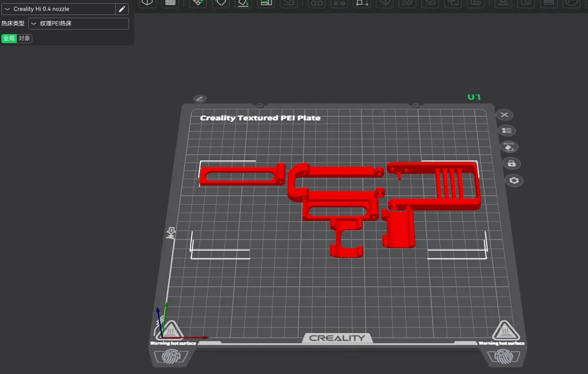Open plate settings with the gear icon

click(x=514, y=181)
